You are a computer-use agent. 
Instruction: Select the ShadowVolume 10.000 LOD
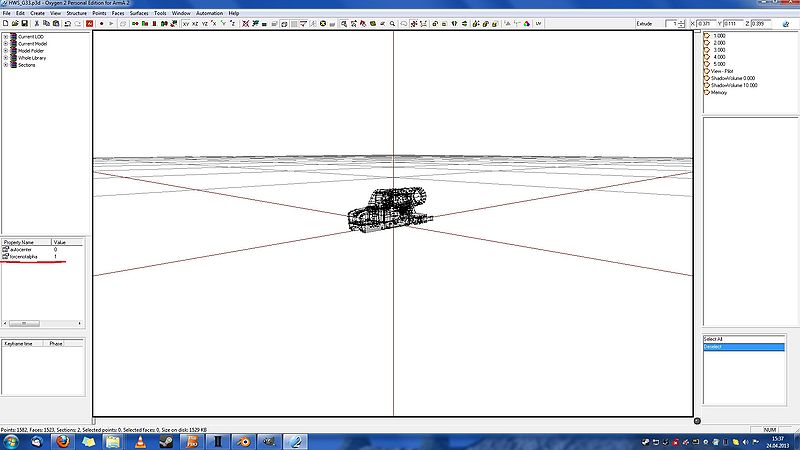[734, 85]
